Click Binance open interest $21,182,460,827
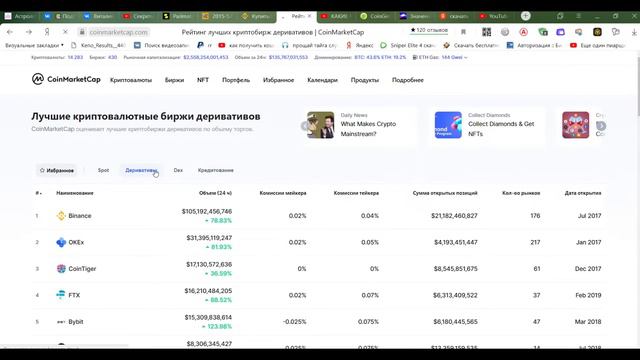 [454, 216]
